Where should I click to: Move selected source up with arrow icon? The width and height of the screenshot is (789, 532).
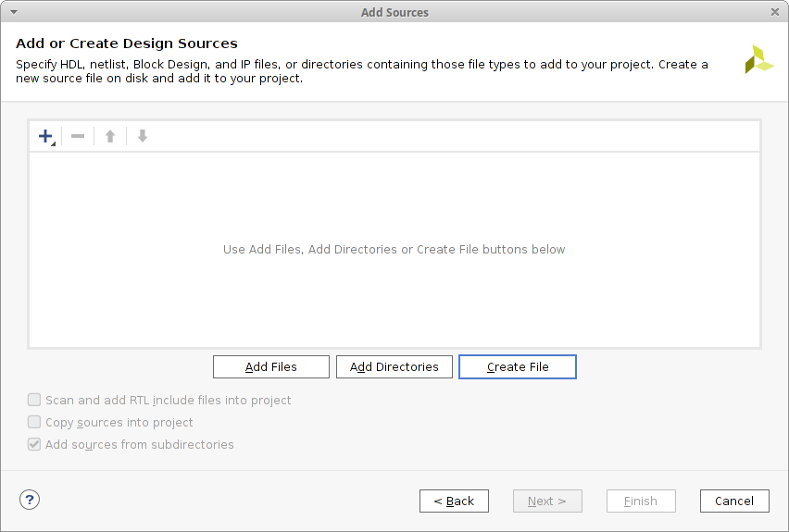(110, 136)
